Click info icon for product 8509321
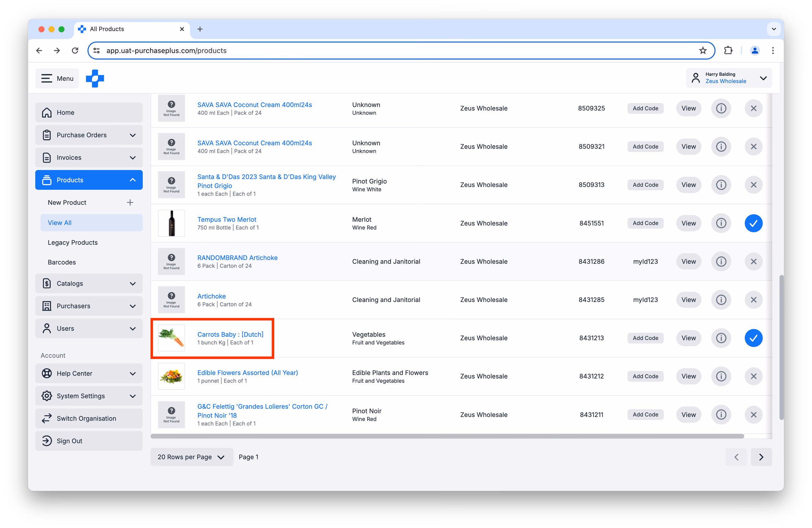 [721, 146]
